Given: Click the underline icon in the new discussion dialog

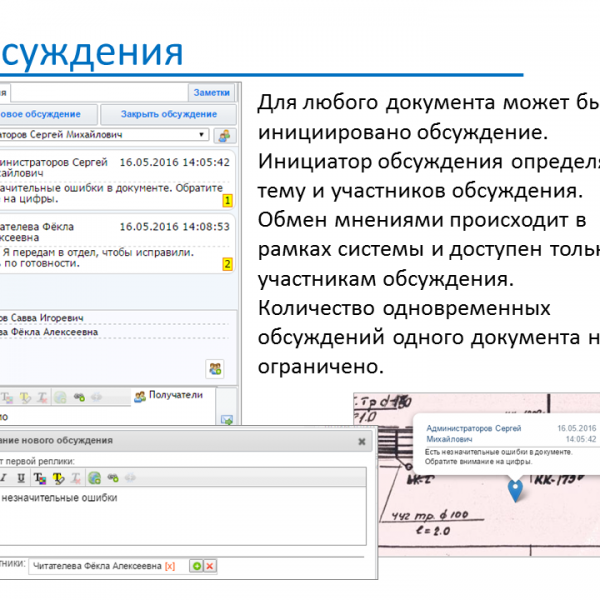Looking at the screenshot, I should [22, 477].
